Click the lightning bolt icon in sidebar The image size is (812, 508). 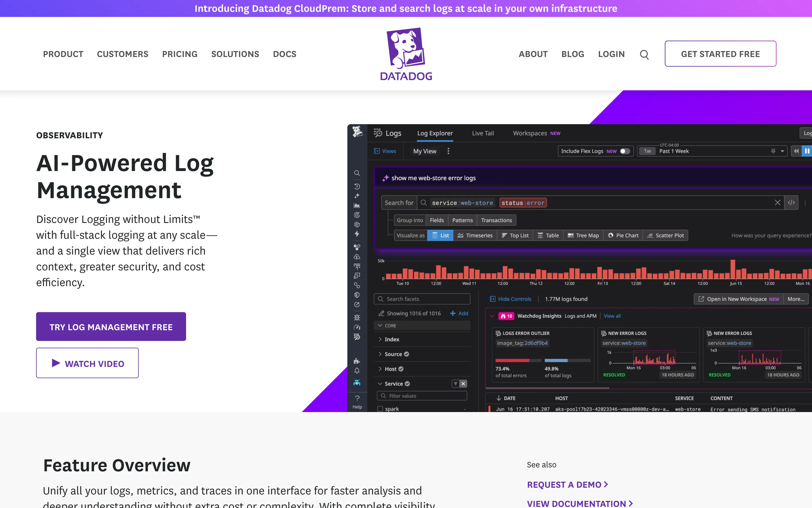pyautogui.click(x=357, y=234)
